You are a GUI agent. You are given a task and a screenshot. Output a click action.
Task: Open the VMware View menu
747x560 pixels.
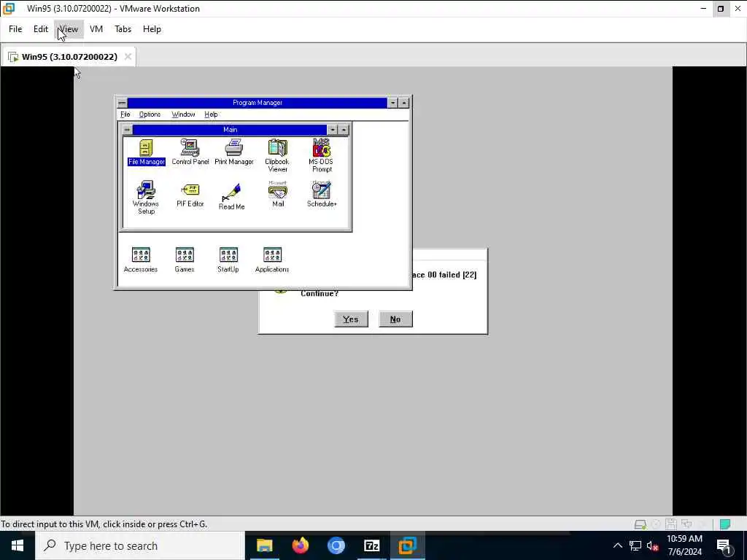pyautogui.click(x=69, y=29)
